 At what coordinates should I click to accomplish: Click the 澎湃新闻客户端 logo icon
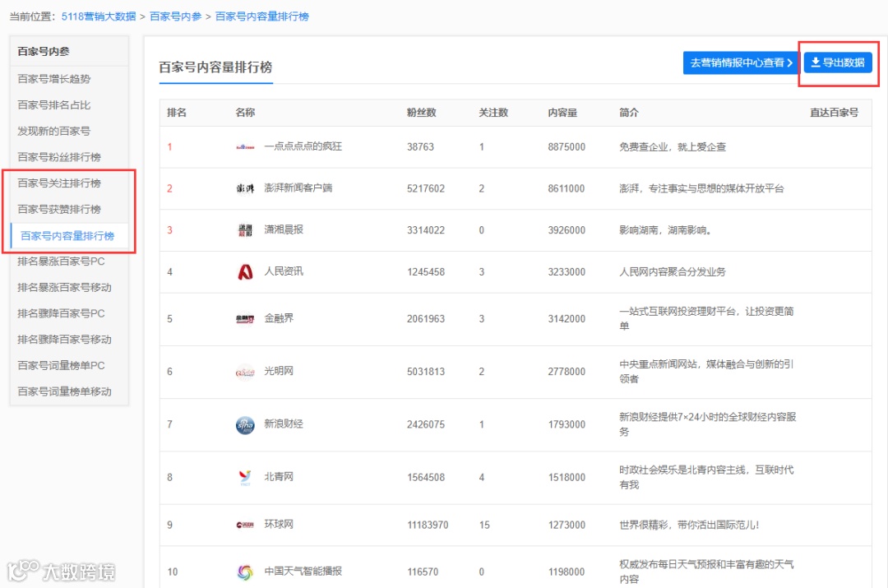[x=245, y=188]
